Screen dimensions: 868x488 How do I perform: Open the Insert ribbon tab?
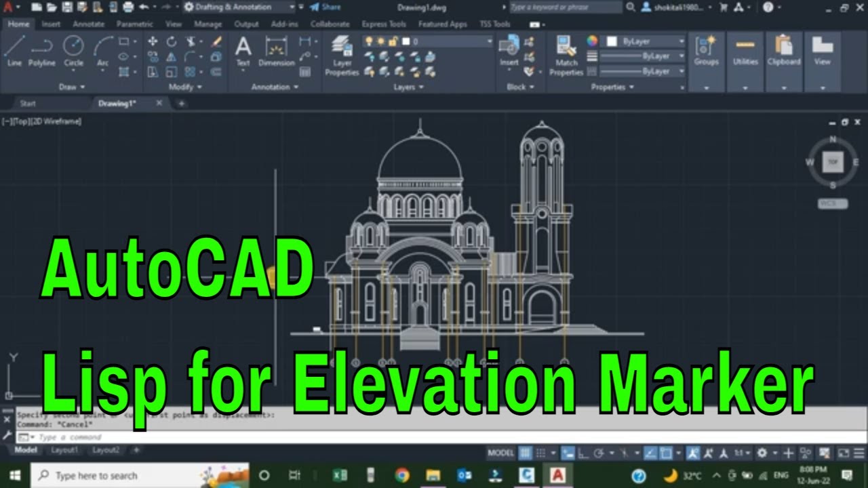click(x=51, y=24)
